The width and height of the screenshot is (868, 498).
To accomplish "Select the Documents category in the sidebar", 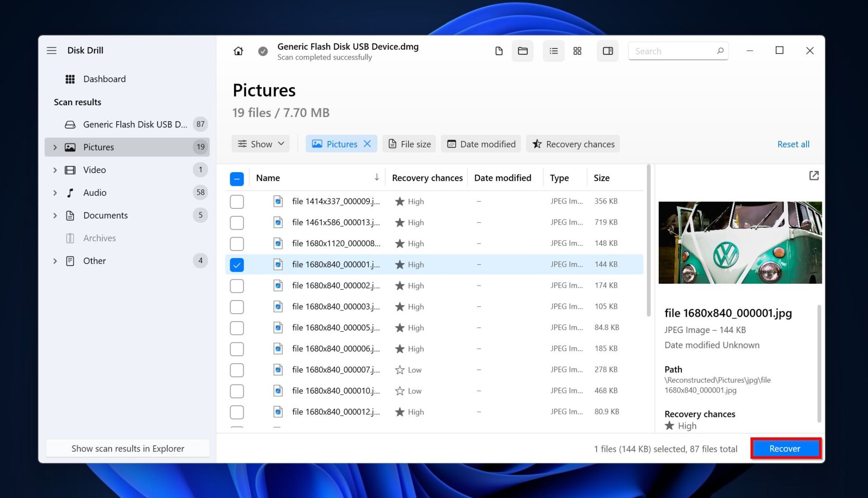I will tap(105, 215).
